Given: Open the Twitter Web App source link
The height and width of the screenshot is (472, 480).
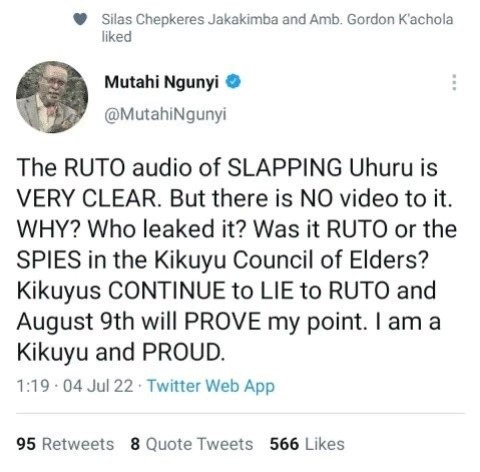Looking at the screenshot, I should point(211,386).
